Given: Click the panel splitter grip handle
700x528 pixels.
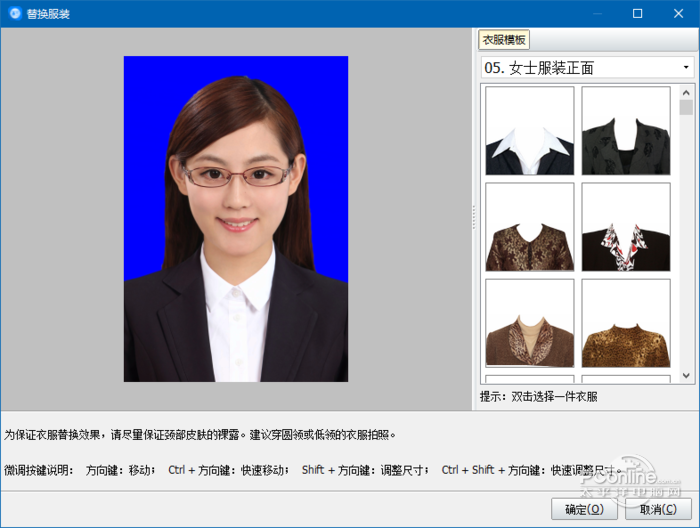Looking at the screenshot, I should [x=474, y=217].
